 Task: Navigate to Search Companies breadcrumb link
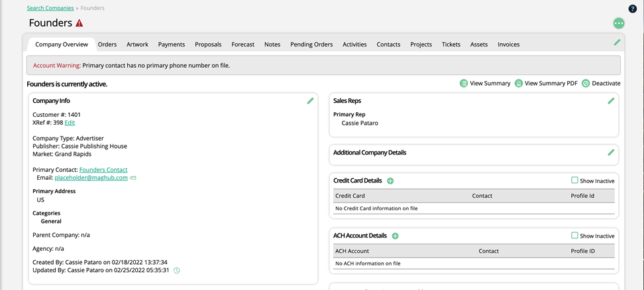[x=50, y=8]
